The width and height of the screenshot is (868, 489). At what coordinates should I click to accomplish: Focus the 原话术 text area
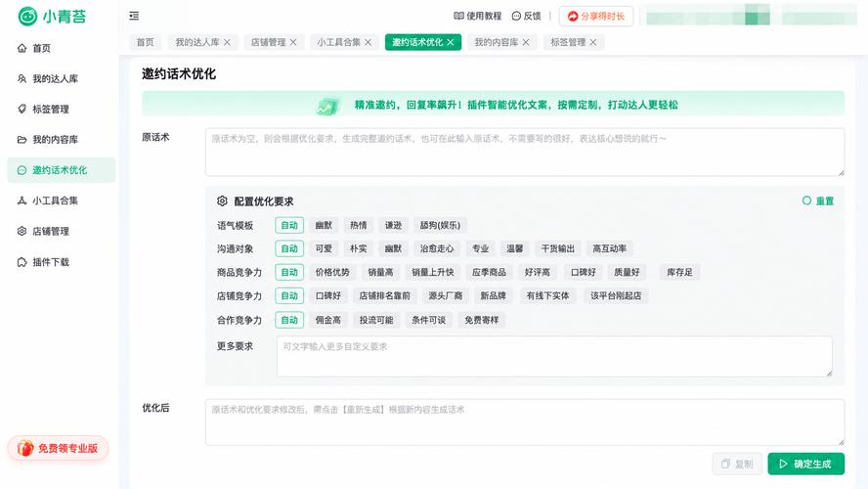click(525, 153)
